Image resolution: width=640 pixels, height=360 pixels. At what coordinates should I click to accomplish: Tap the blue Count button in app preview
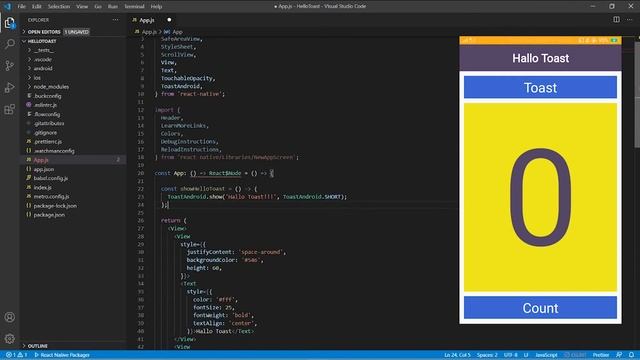point(540,308)
